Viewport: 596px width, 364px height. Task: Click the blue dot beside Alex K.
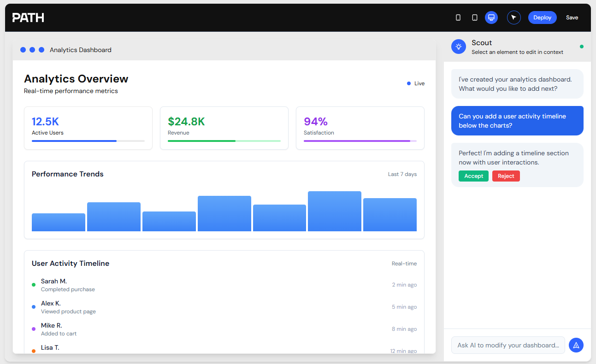(34, 307)
